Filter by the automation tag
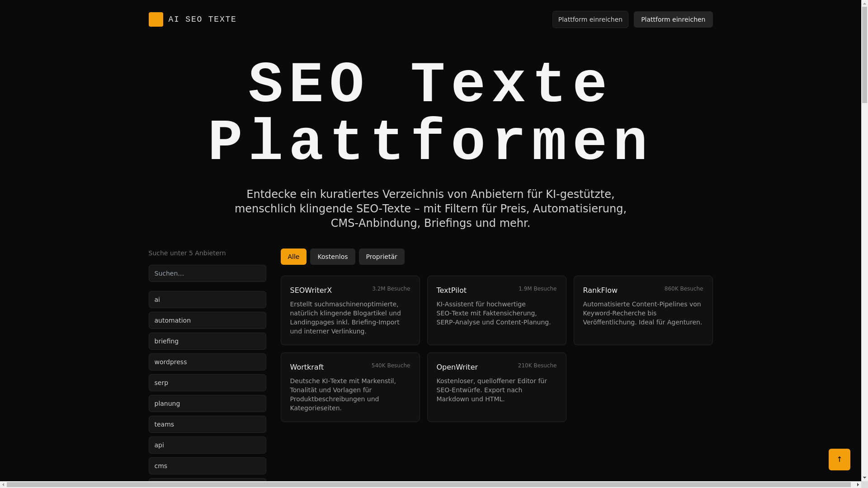The height and width of the screenshot is (488, 868). point(207,320)
